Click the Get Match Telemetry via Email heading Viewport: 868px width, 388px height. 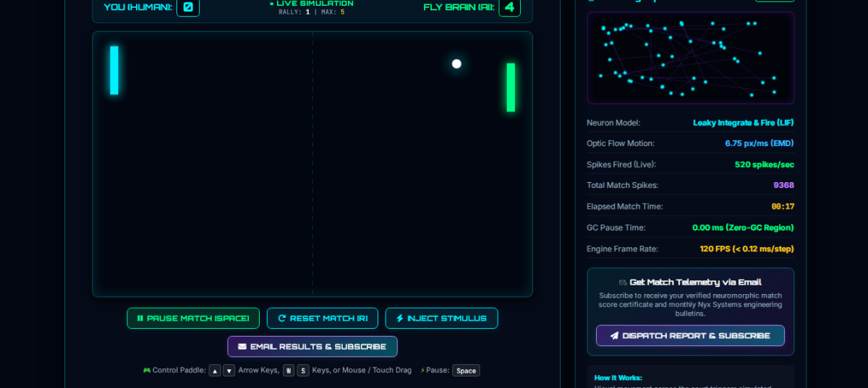click(x=696, y=283)
